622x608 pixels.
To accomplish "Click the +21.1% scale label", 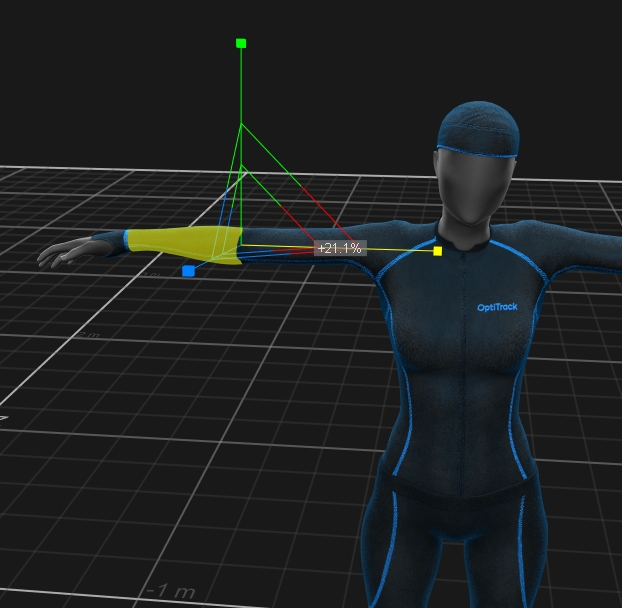I will pyautogui.click(x=340, y=248).
